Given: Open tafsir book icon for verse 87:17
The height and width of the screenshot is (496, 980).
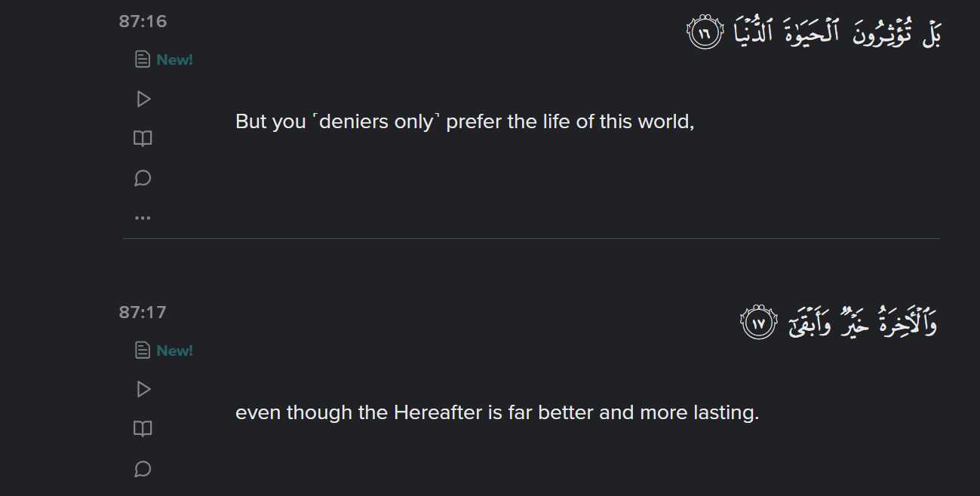Looking at the screenshot, I should 143,429.
